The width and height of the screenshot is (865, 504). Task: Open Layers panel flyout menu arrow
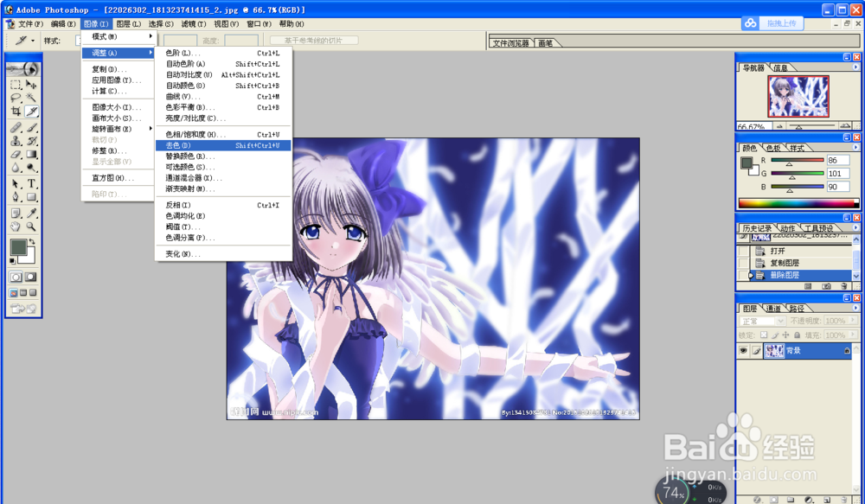[x=855, y=309]
